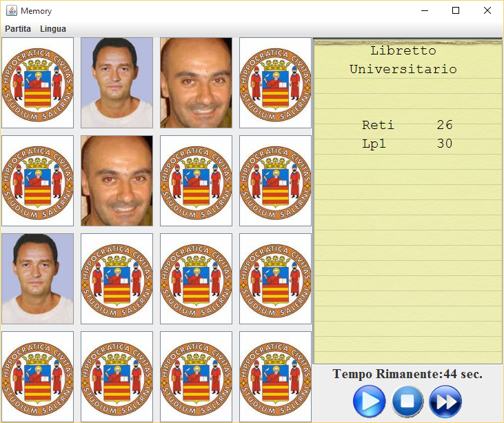The image size is (504, 423).
Task: Flip the crest card in bottom row, column two
Action: pyautogui.click(x=117, y=377)
